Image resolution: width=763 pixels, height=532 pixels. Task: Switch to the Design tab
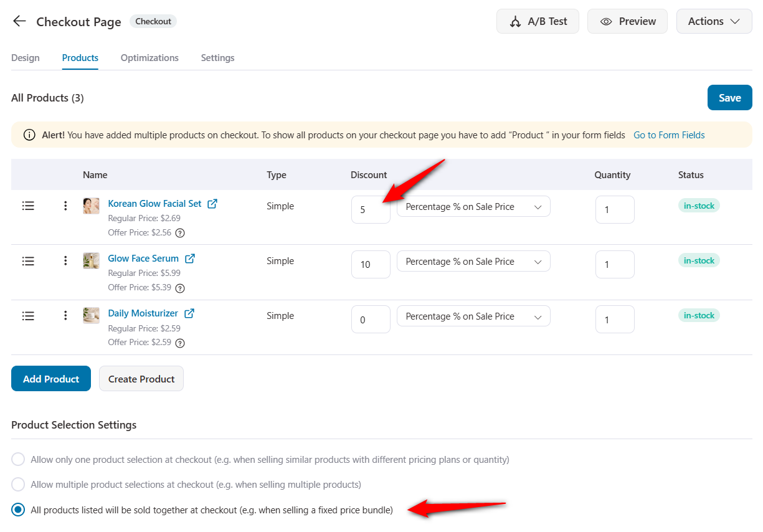26,58
